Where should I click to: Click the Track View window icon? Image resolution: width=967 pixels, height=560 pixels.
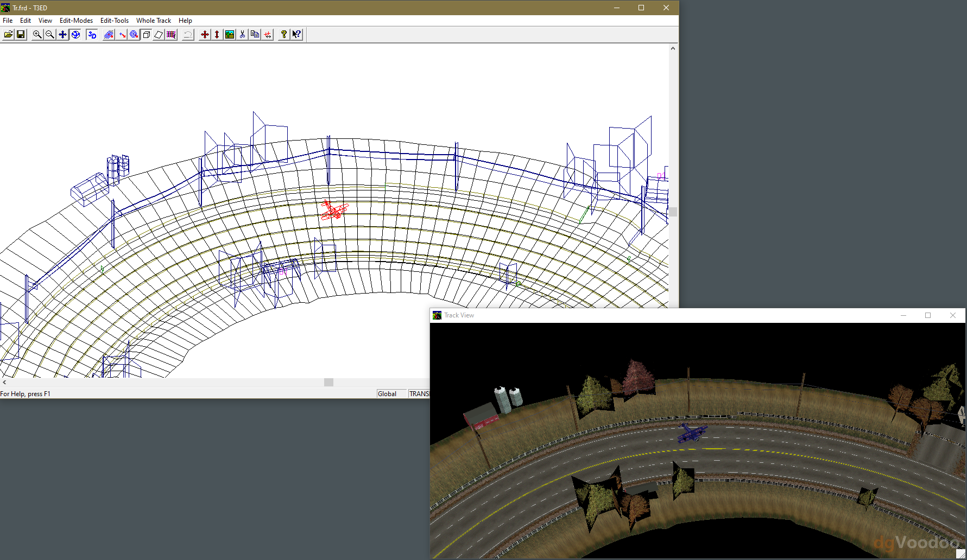tap(437, 315)
